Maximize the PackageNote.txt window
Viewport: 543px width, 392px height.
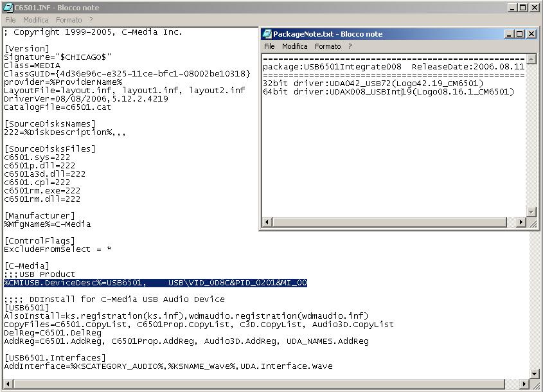click(519, 34)
